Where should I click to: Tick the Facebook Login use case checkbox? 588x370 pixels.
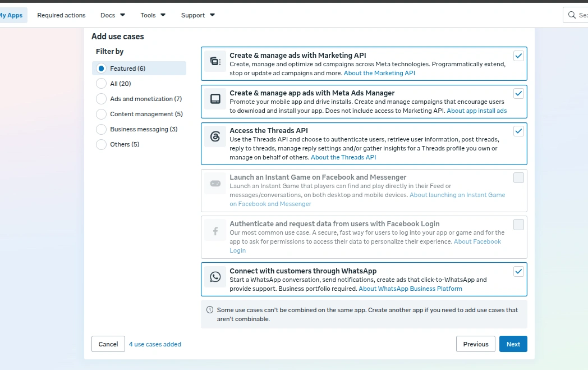(518, 225)
